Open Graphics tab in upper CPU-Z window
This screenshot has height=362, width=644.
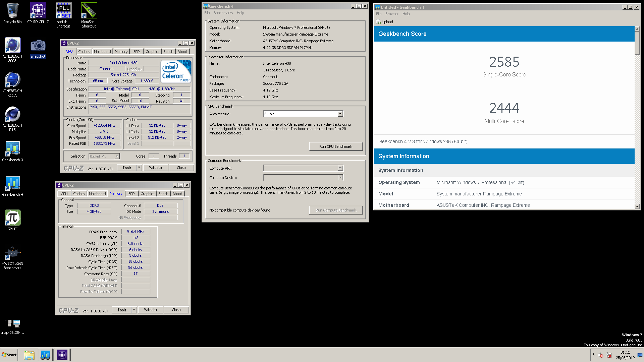[153, 52]
